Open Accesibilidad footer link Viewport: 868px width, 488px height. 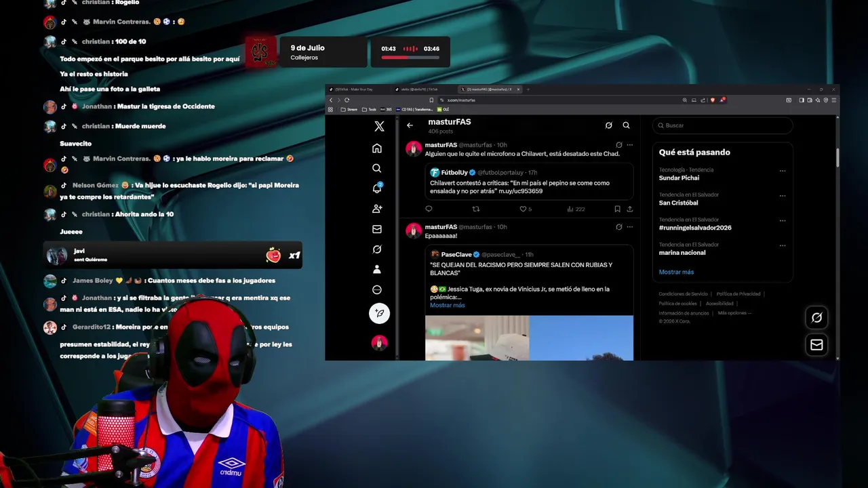pos(719,304)
